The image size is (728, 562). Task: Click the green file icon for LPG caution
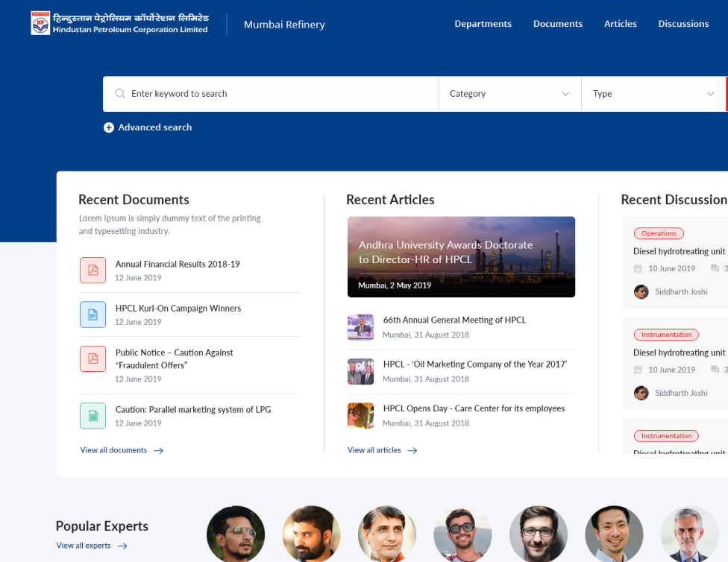click(93, 416)
